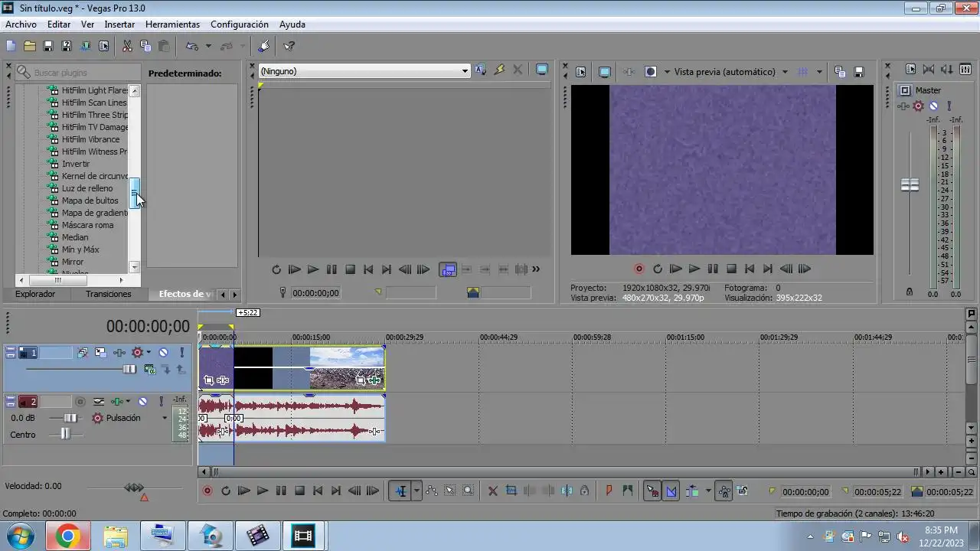
Task: Select the Median plugin in the list
Action: click(75, 237)
